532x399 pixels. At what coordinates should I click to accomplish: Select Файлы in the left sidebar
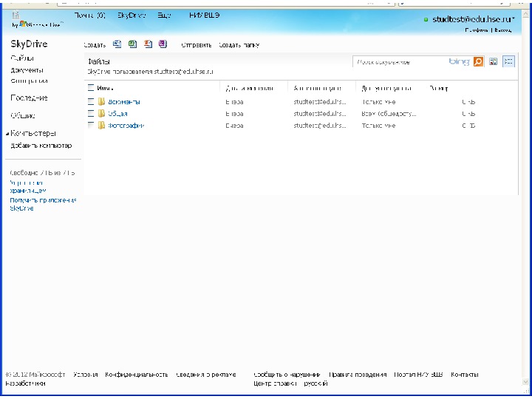pyautogui.click(x=22, y=58)
